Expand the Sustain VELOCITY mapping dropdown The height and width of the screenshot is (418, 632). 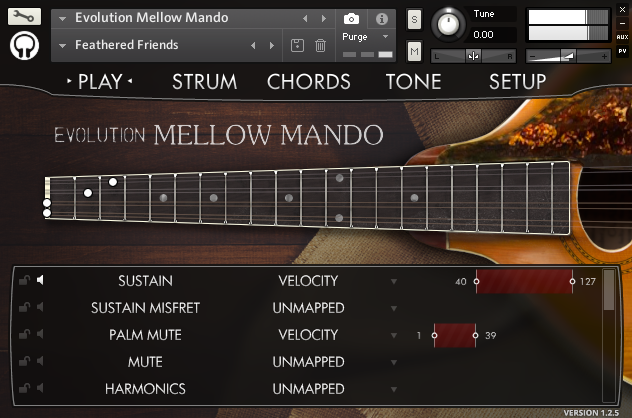[394, 282]
